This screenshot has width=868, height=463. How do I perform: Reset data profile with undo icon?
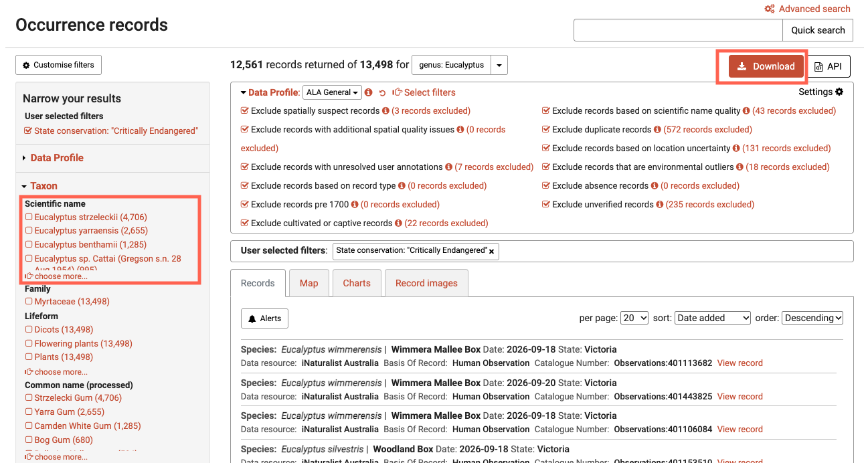coord(383,93)
